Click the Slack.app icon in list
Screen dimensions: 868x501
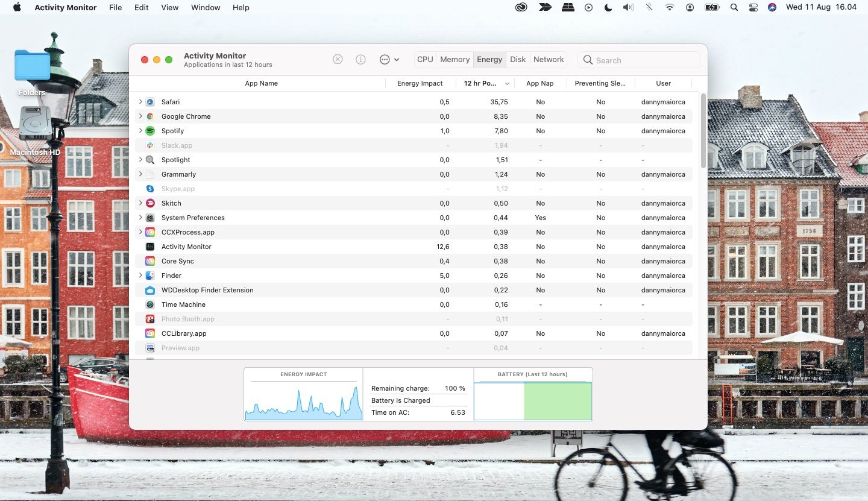[x=150, y=145]
